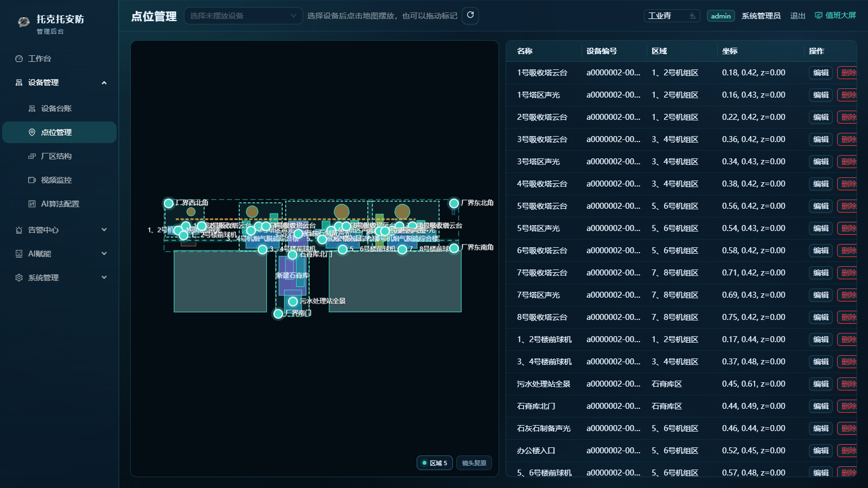The width and height of the screenshot is (868, 488).
Task: Open AI算法配置 sidebar entry
Action: tap(59, 204)
